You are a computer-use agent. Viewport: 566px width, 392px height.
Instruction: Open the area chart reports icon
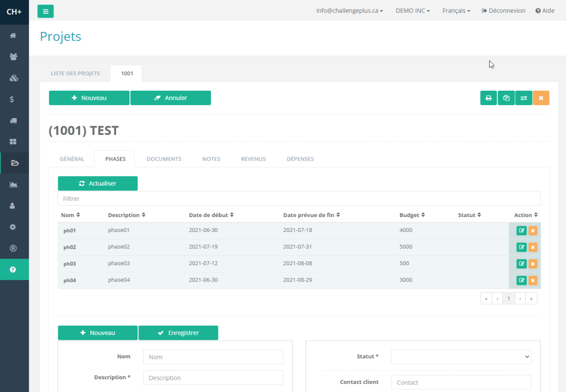pyautogui.click(x=14, y=185)
